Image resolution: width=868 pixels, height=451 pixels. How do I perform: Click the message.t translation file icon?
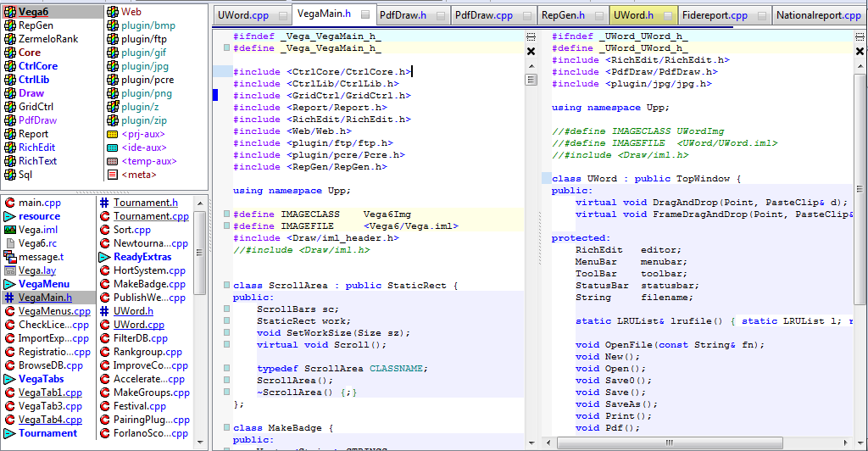click(9, 257)
